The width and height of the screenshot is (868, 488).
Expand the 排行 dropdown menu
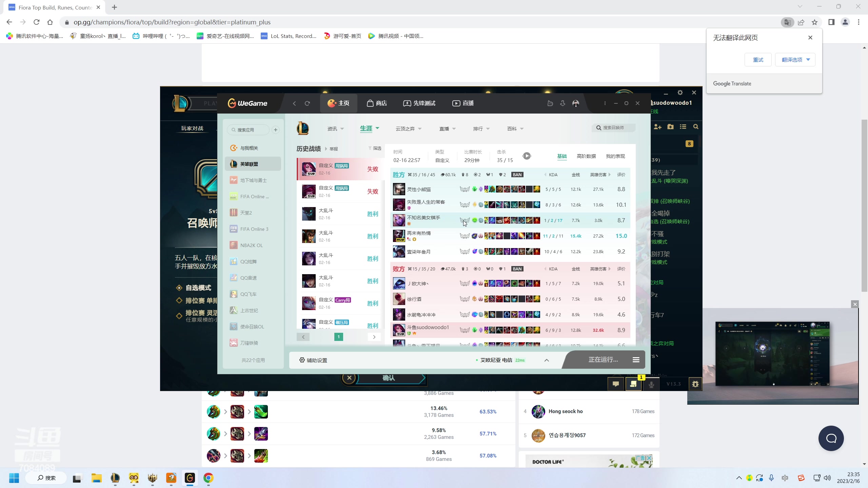point(481,129)
